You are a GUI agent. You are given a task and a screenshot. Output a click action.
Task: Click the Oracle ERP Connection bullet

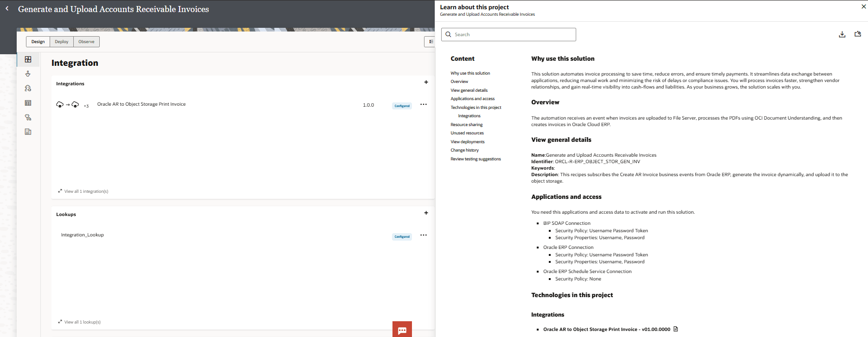click(568, 248)
